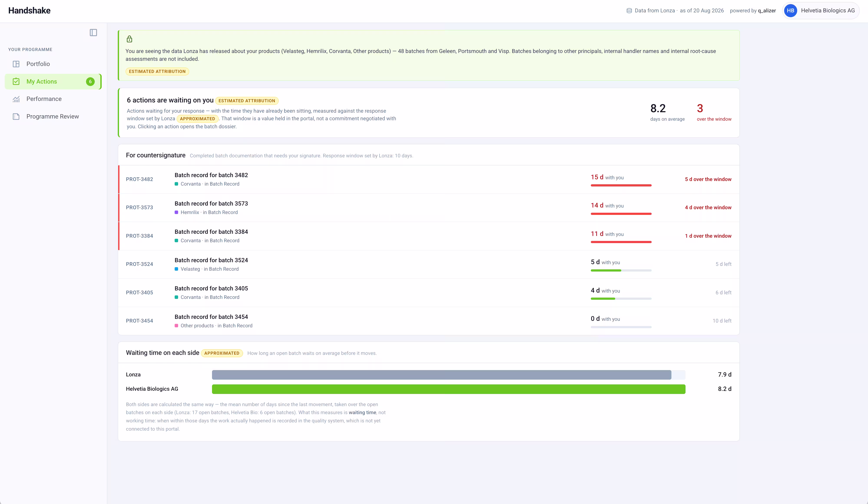Viewport: 868px width, 504px height.
Task: Click the Lonza grey waiting time bar
Action: coord(442,375)
